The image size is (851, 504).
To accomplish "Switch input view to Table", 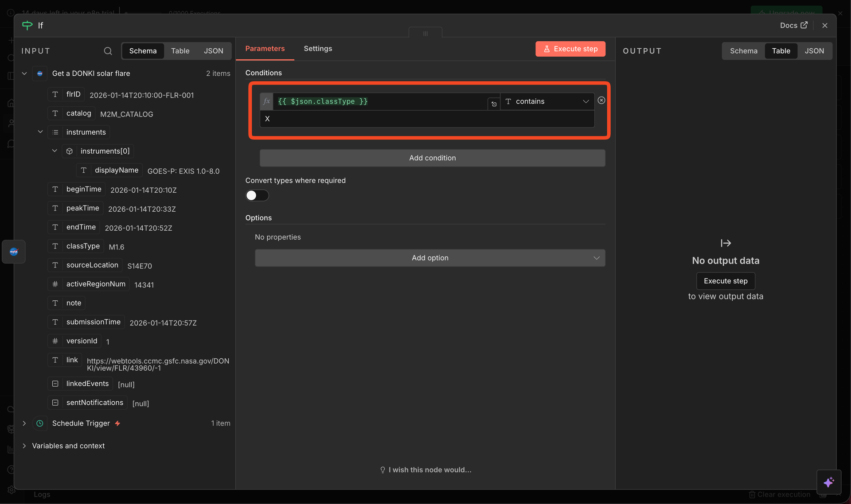I will click(180, 51).
